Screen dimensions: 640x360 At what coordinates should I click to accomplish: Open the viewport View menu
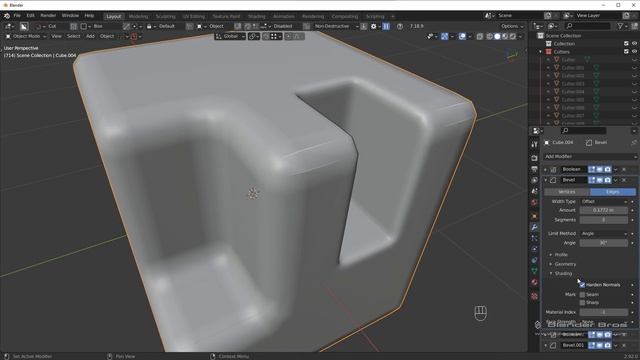(56, 36)
